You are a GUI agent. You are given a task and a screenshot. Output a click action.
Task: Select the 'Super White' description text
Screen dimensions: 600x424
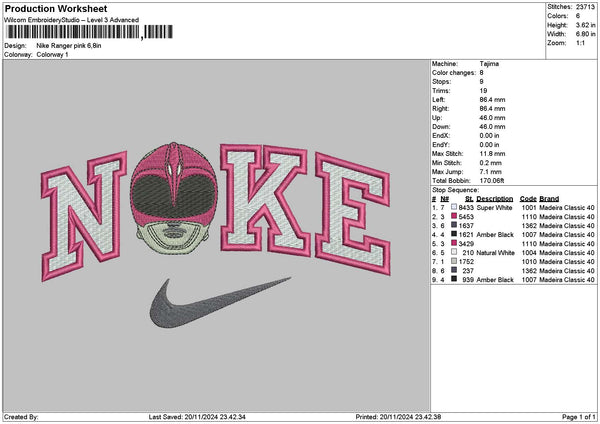click(x=494, y=207)
